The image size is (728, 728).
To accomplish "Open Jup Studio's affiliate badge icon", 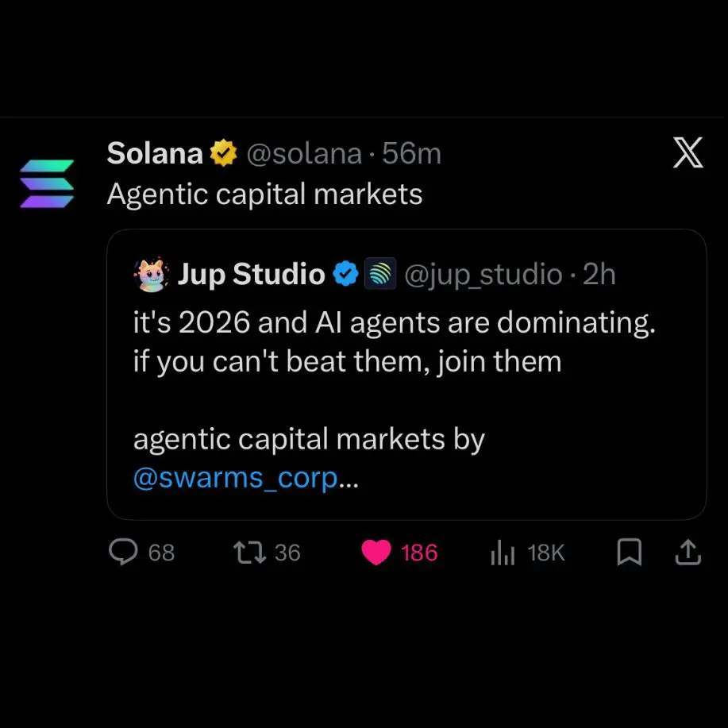I will (x=380, y=273).
